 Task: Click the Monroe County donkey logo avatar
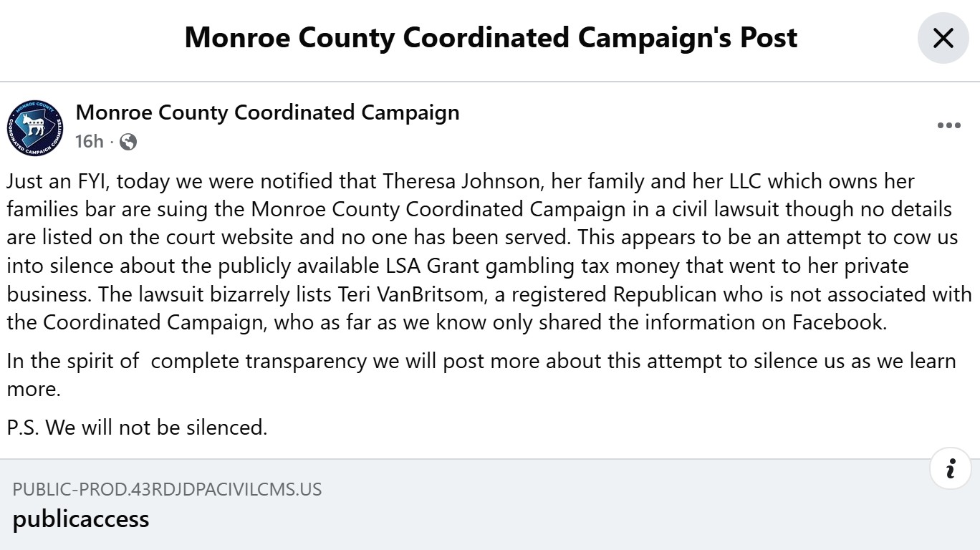click(35, 128)
